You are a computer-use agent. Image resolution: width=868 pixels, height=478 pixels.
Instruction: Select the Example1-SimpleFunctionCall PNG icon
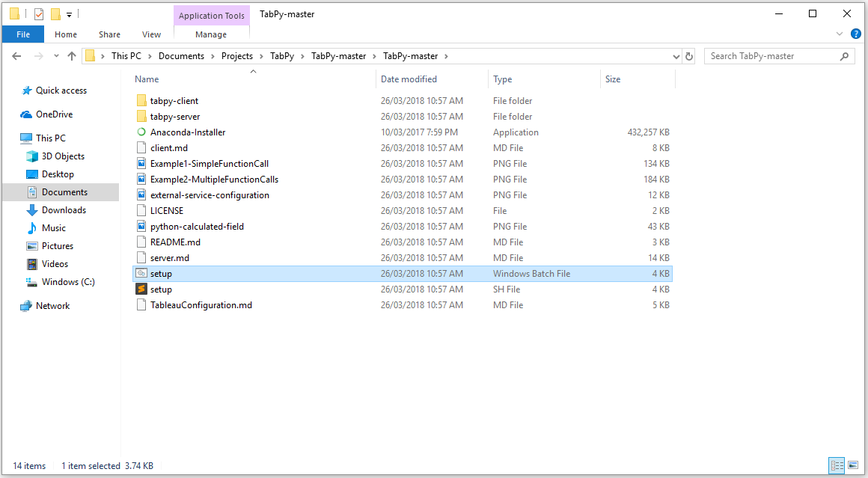141,164
